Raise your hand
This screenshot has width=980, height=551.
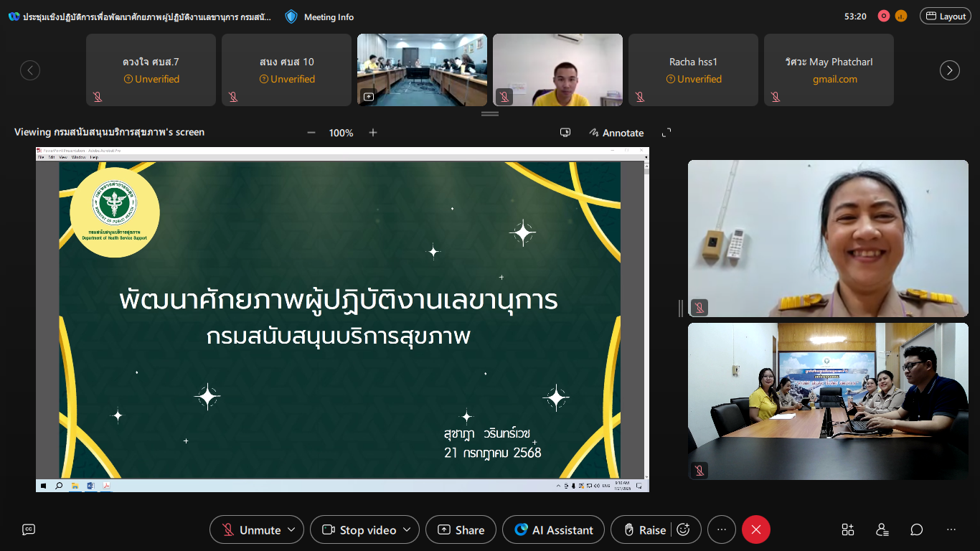[644, 529]
